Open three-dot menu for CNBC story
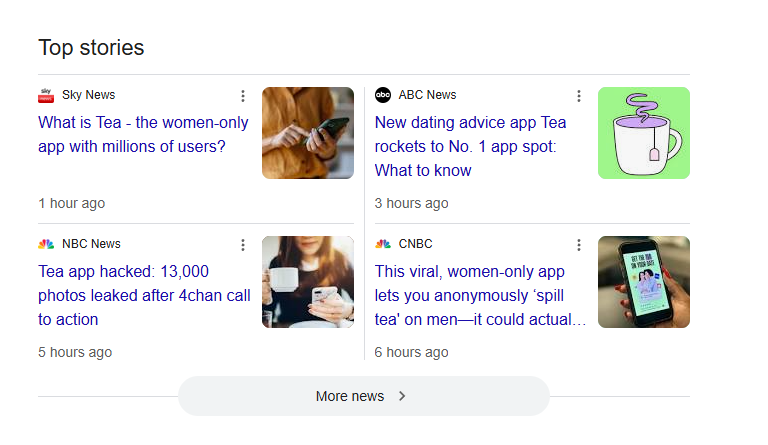 coord(579,245)
